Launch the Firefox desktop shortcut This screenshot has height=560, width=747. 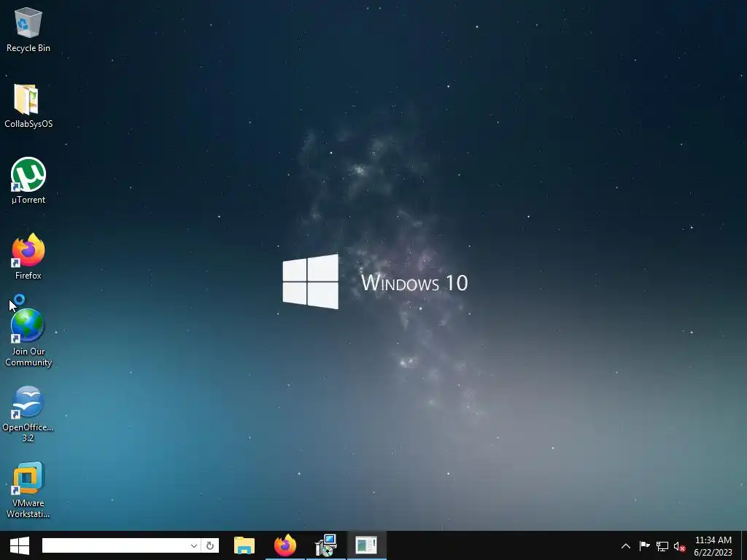tap(28, 257)
